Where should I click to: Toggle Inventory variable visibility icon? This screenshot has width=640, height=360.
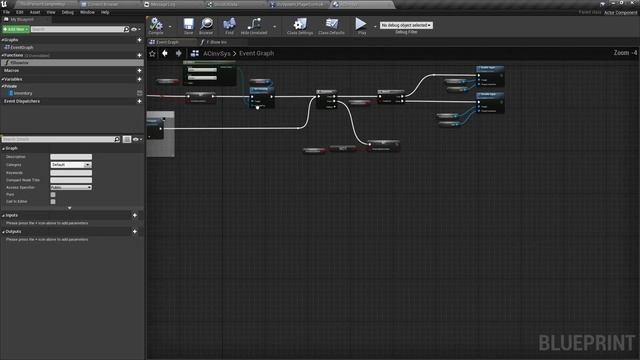[x=140, y=93]
